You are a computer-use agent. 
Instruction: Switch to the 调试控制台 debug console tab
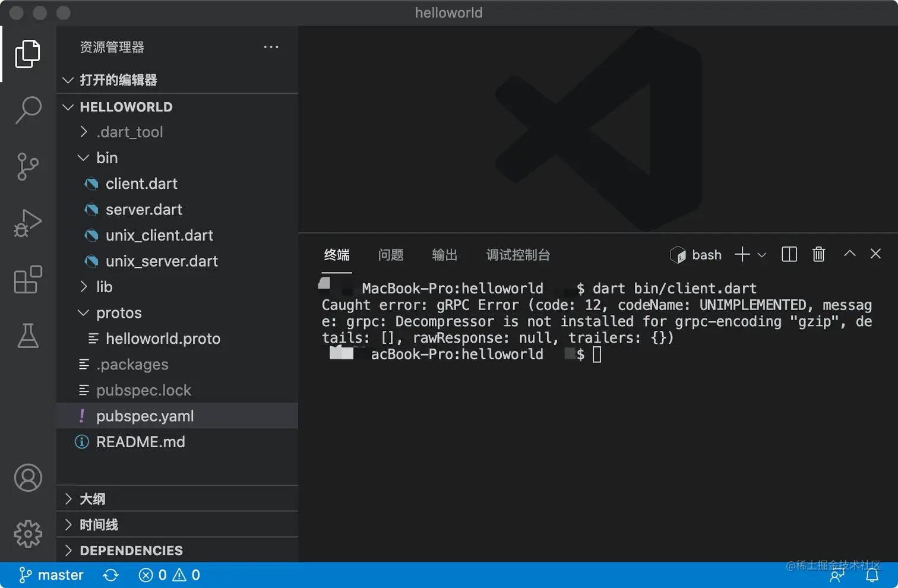tap(518, 255)
